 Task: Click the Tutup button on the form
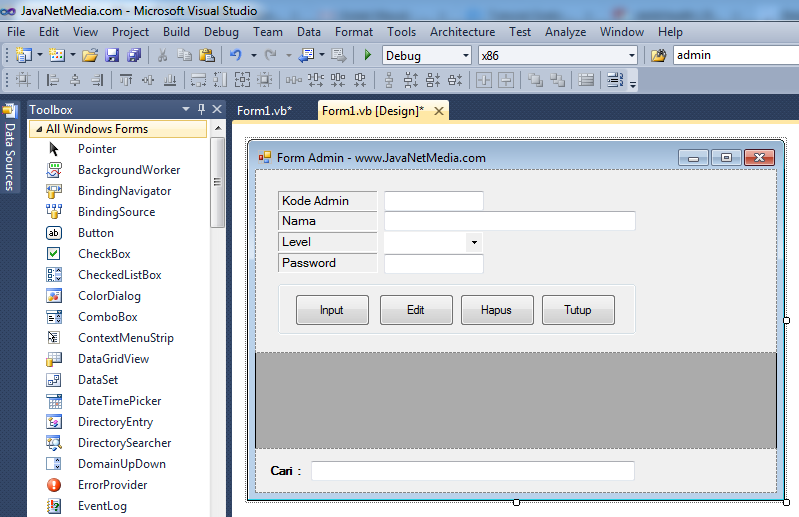578,310
